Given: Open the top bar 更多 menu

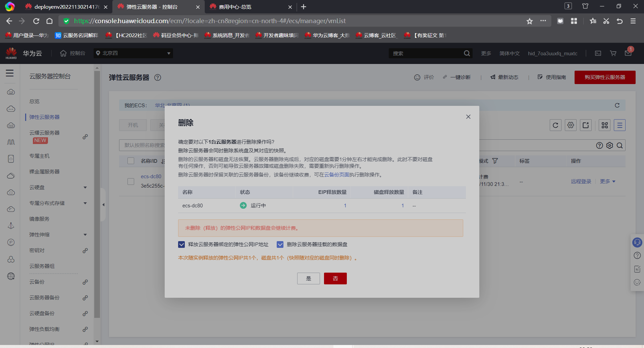Looking at the screenshot, I should coord(486,53).
